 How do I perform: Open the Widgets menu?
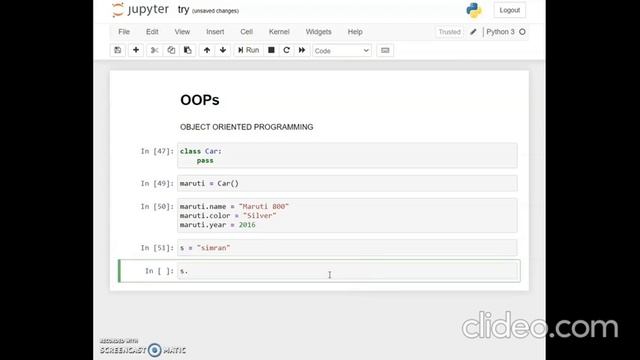318,32
